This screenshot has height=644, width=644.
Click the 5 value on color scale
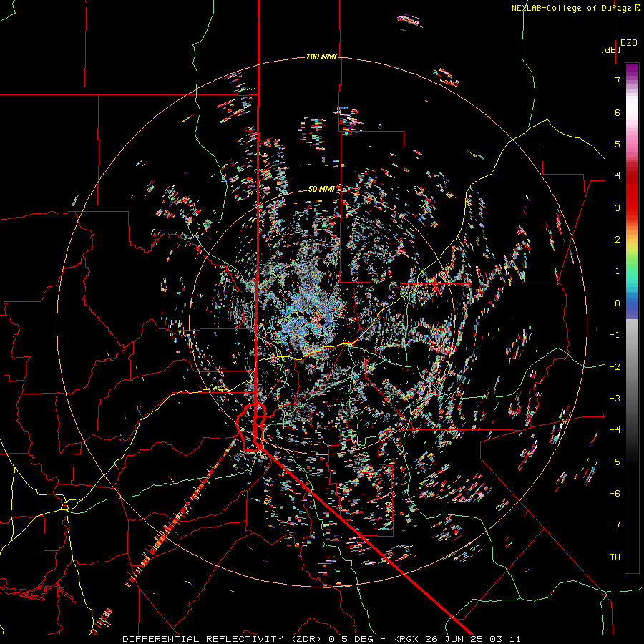618,144
